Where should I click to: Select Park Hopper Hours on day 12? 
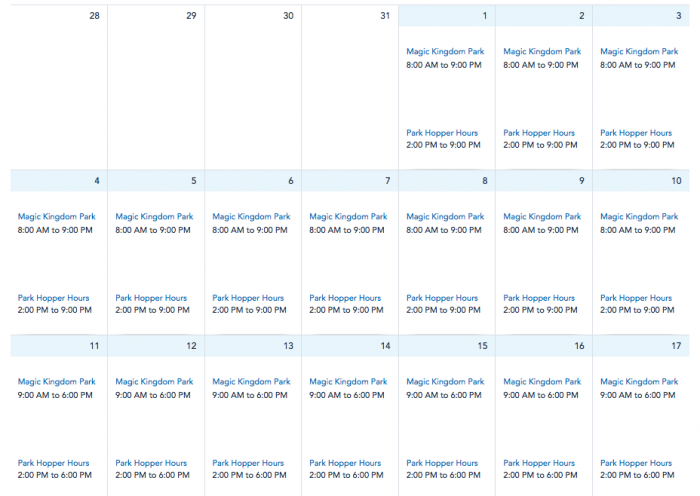(x=151, y=463)
